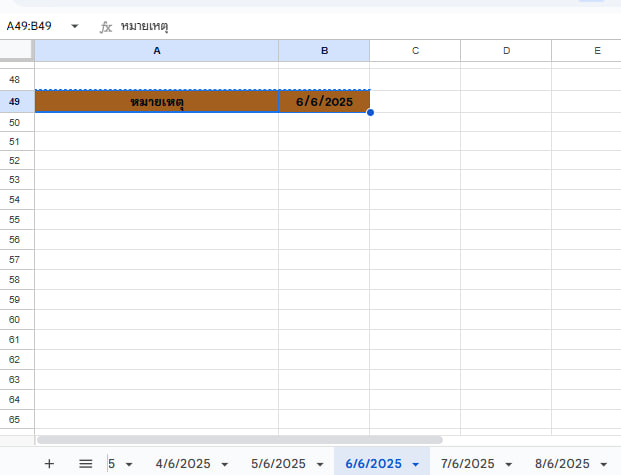621x475 pixels.
Task: Click the blue fill handle dot
Action: [370, 113]
